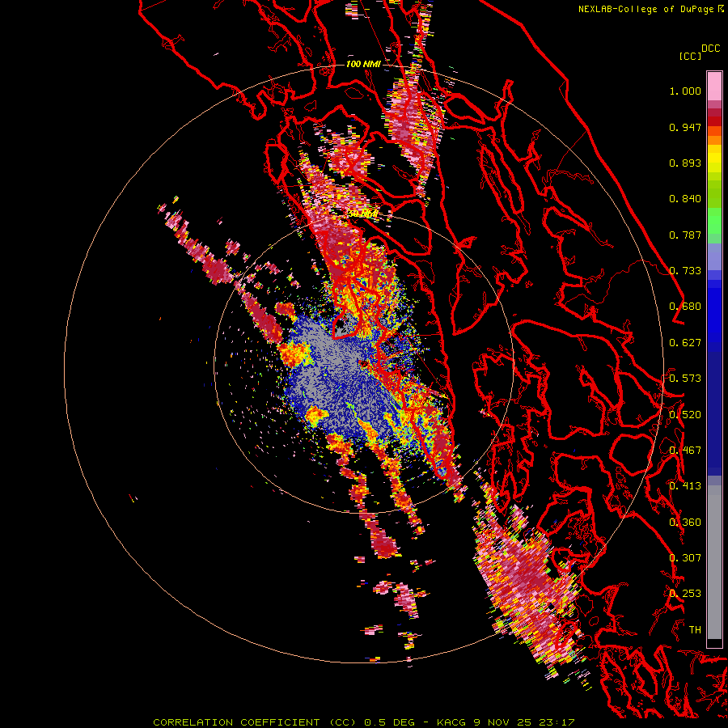Click the 0.467 scale value
Image resolution: width=728 pixels, height=728 pixels.
click(685, 451)
